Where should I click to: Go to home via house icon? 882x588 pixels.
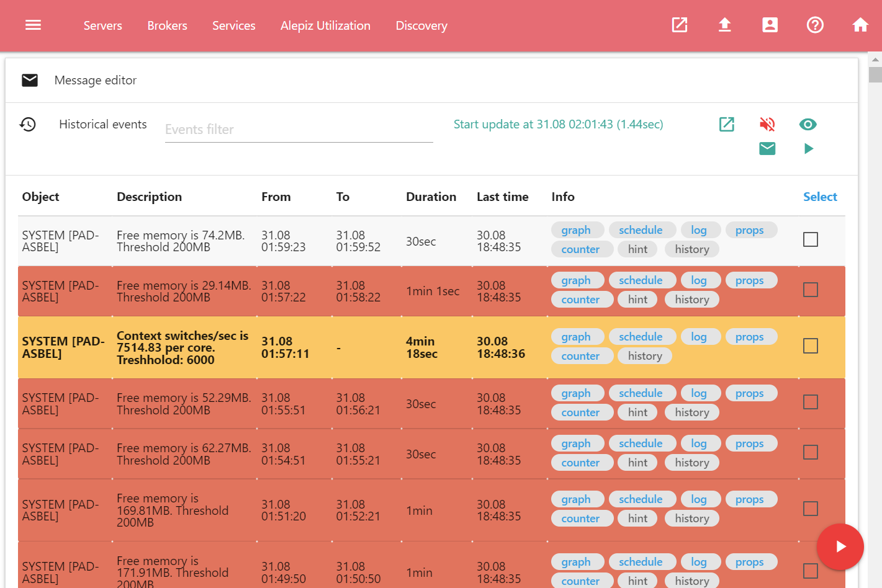tap(860, 25)
